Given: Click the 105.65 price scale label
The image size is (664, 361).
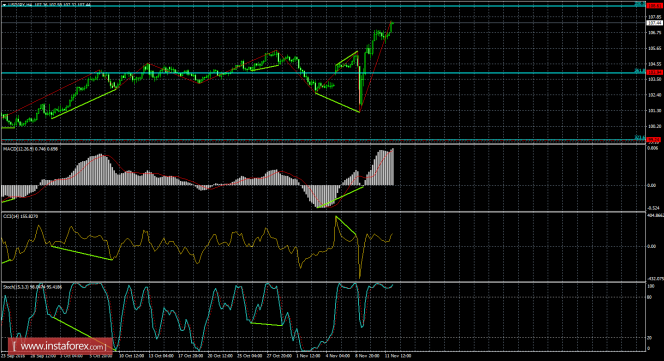Looking at the screenshot, I should pos(654,48).
